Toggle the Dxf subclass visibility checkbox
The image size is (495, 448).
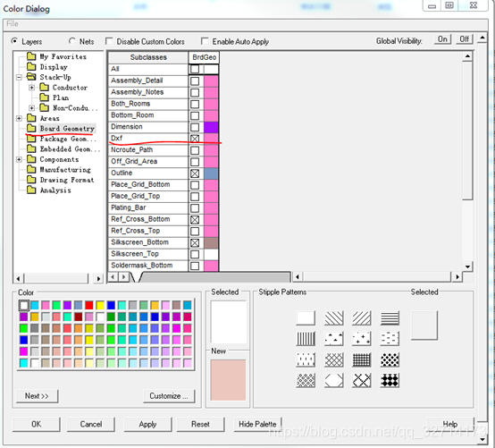[195, 139]
